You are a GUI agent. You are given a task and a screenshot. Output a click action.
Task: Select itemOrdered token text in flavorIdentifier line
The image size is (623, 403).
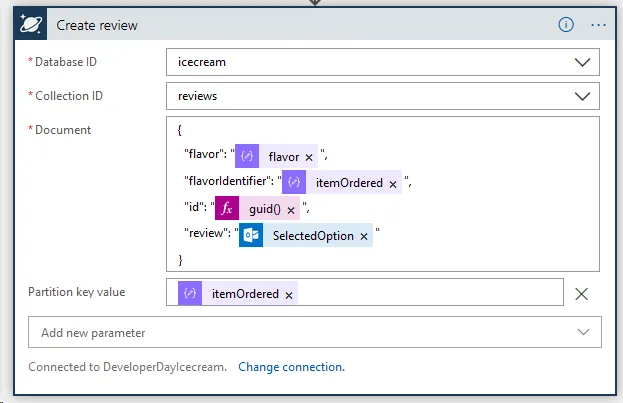tap(349, 183)
